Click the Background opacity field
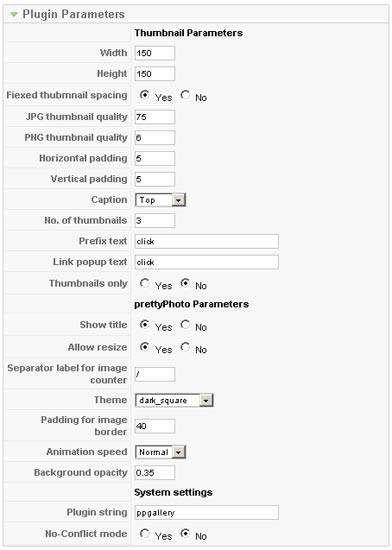This screenshot has height=550, width=392. (x=155, y=473)
